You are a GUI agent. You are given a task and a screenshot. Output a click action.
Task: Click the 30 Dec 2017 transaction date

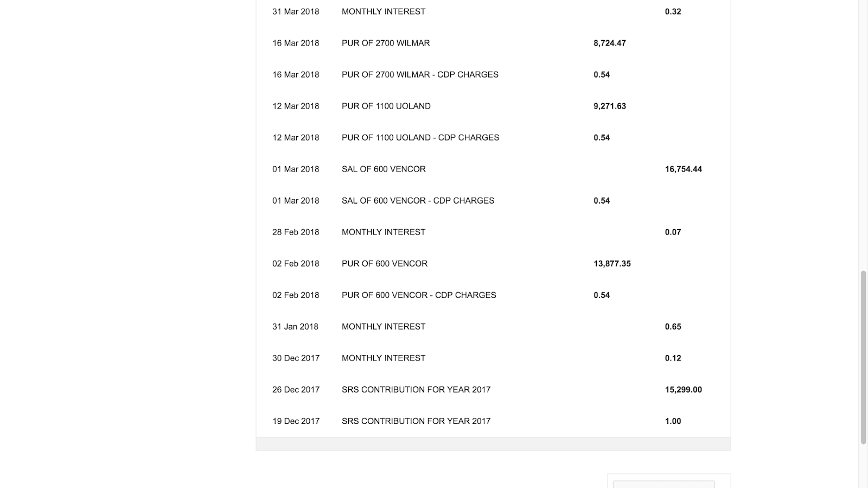click(x=296, y=358)
